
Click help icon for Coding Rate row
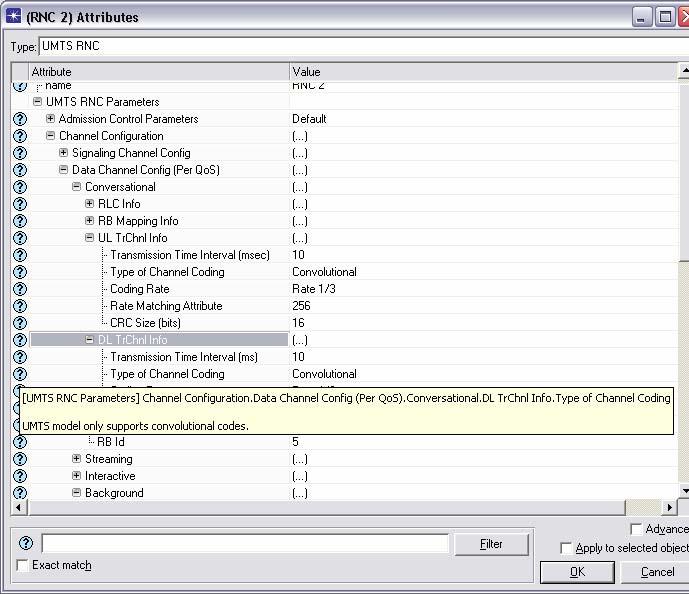[x=20, y=289]
